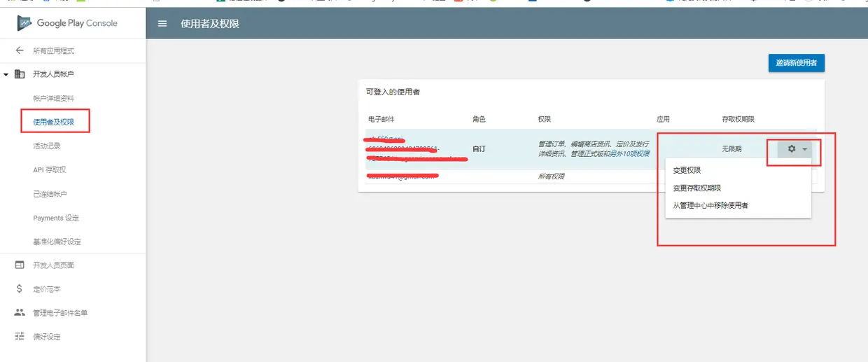Open Payments 设定
The width and height of the screenshot is (868, 362).
[56, 218]
